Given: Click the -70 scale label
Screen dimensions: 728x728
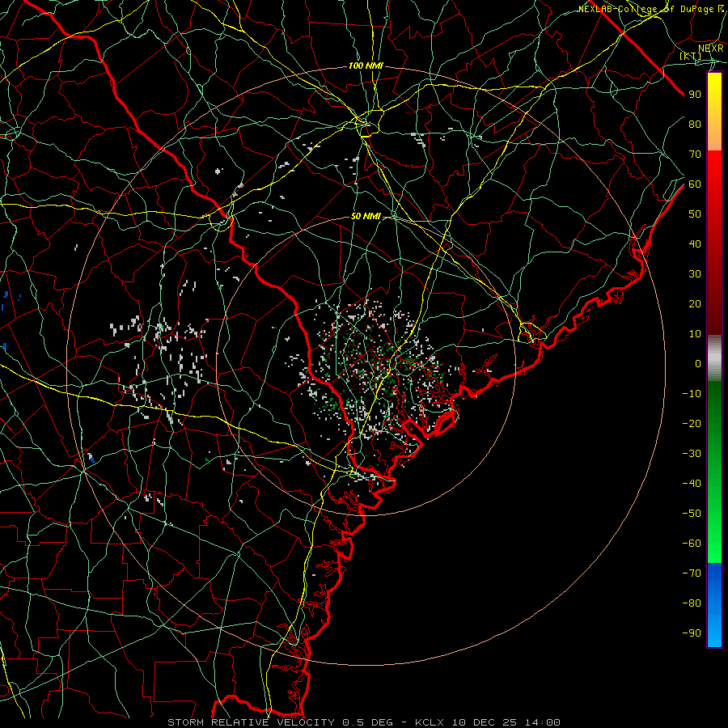Looking at the screenshot, I should click(x=692, y=574).
